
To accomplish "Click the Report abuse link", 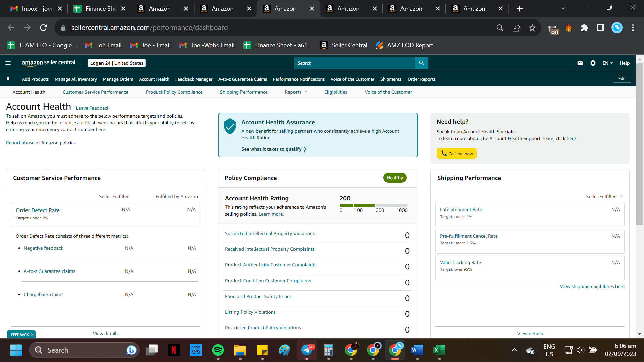I will pyautogui.click(x=20, y=143).
